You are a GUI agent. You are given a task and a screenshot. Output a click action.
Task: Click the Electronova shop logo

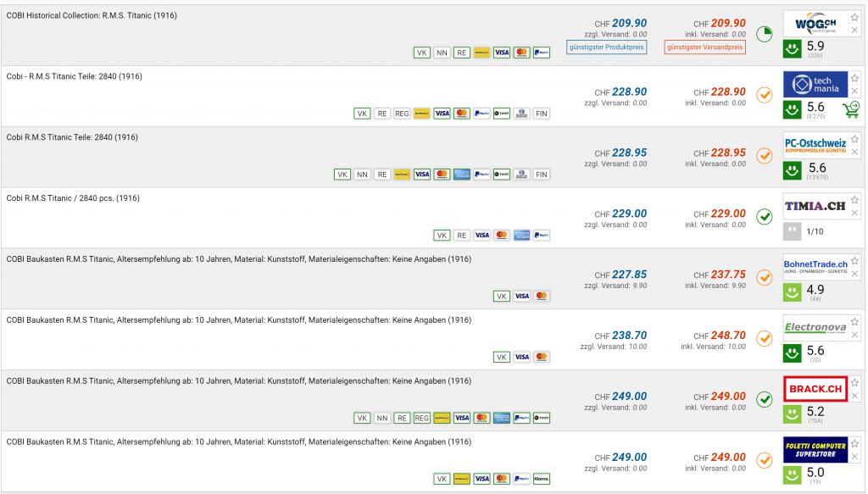[815, 328]
